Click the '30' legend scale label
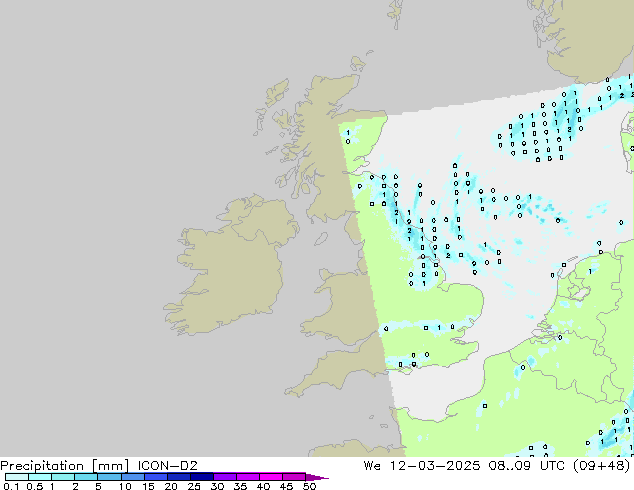This screenshot has width=634, height=490. 217,486
